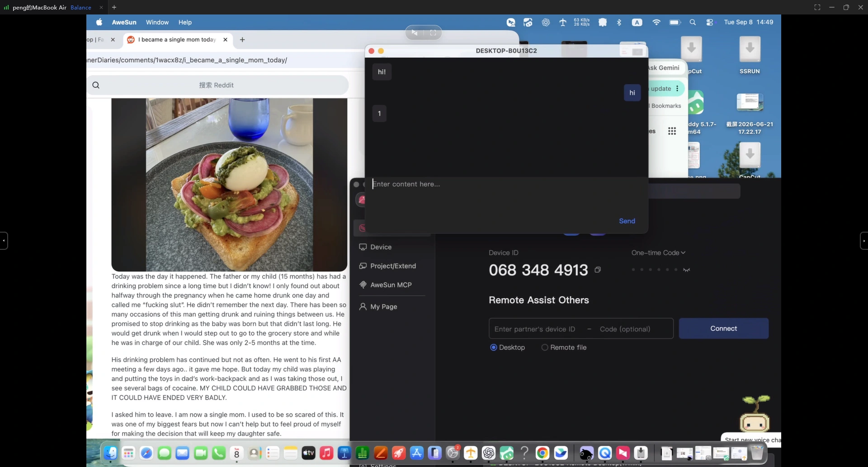This screenshot has width=868, height=467.
Task: Open ChatGPT app from the Dock
Action: point(489,453)
